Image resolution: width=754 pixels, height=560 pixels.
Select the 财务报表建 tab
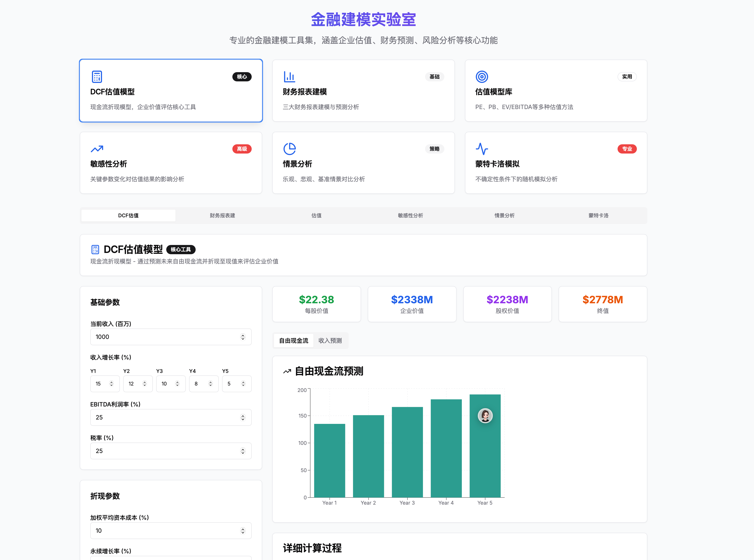(x=222, y=216)
